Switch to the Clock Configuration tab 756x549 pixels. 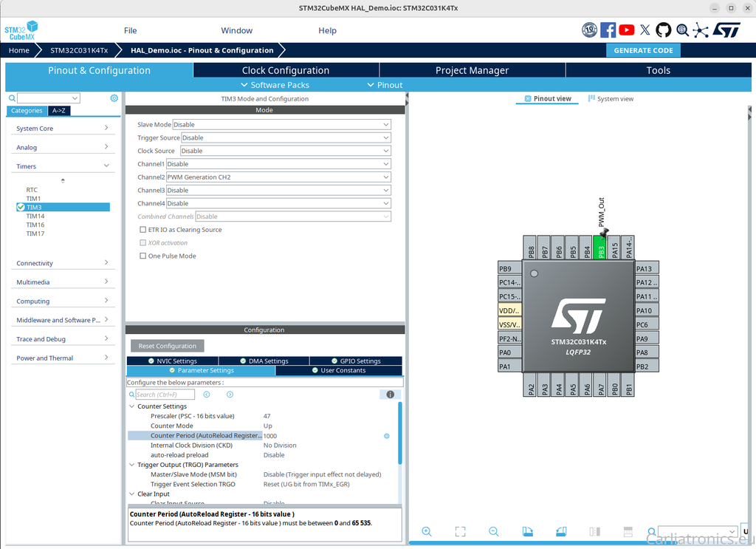coord(285,69)
